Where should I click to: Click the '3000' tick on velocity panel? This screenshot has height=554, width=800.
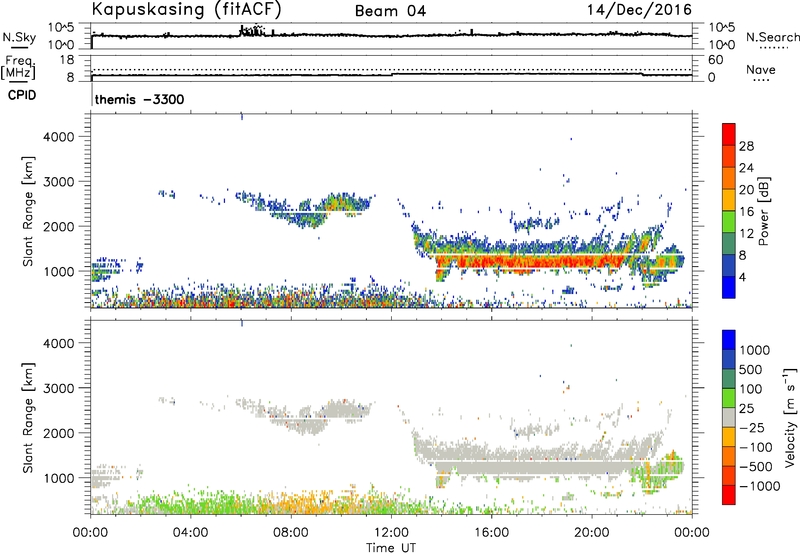[x=58, y=388]
